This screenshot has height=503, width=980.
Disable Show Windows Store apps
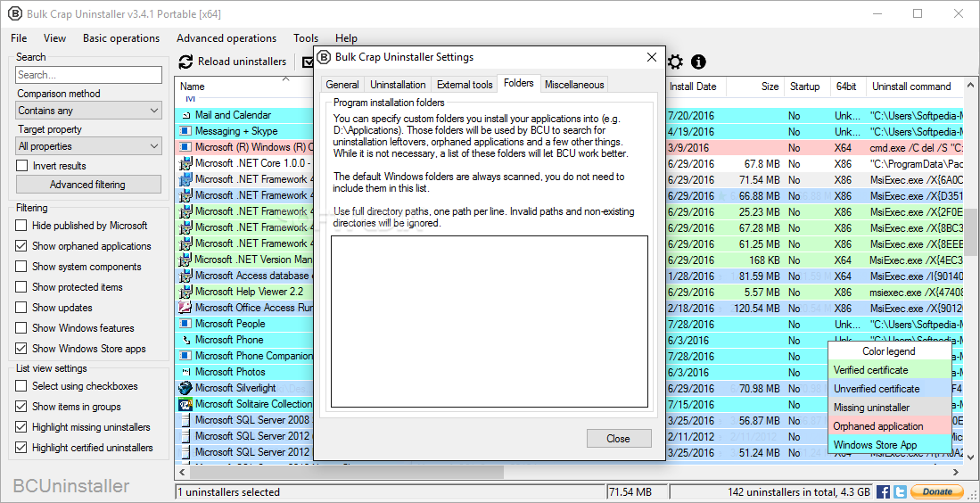pyautogui.click(x=22, y=349)
